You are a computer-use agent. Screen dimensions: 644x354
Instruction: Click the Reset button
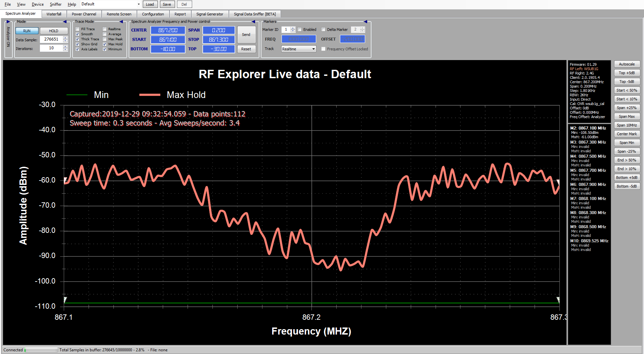[246, 49]
